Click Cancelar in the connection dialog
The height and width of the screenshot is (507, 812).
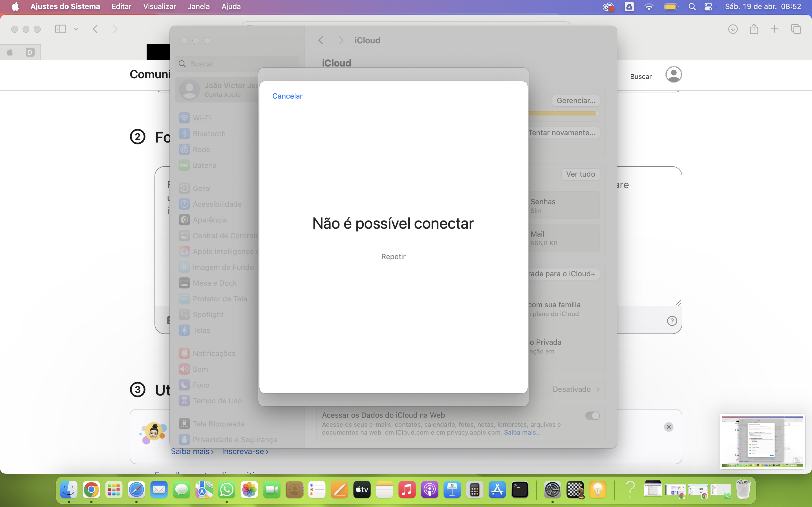coord(287,96)
